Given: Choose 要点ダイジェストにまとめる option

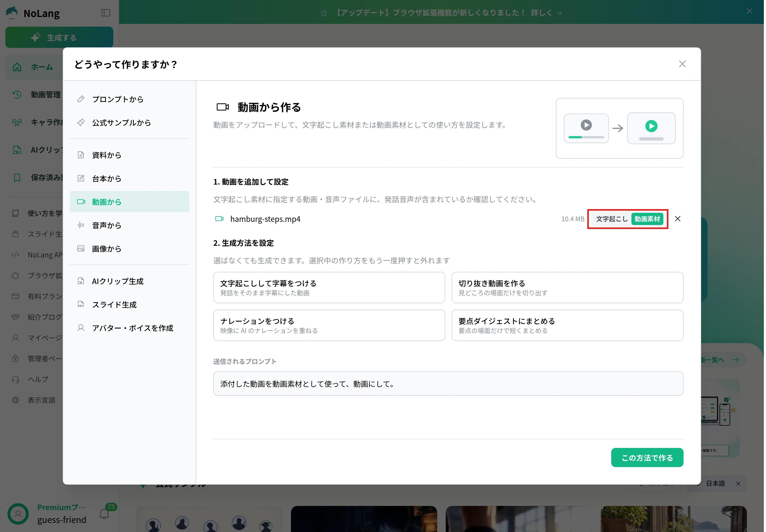Looking at the screenshot, I should click(567, 325).
